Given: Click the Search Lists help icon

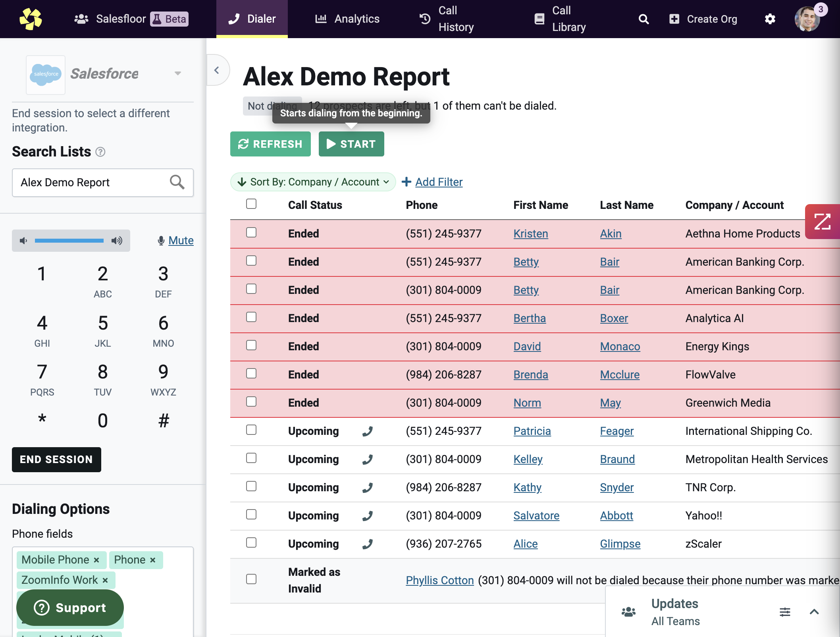Looking at the screenshot, I should [100, 152].
